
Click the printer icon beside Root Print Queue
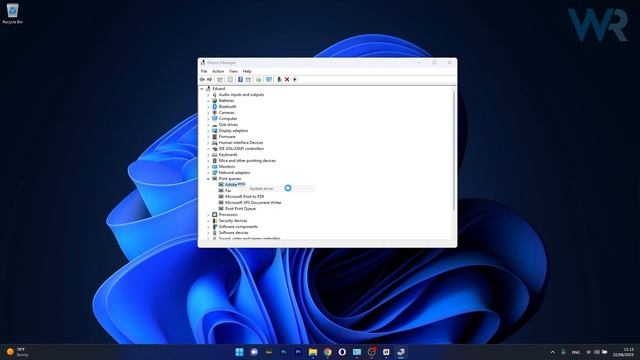[x=221, y=209]
